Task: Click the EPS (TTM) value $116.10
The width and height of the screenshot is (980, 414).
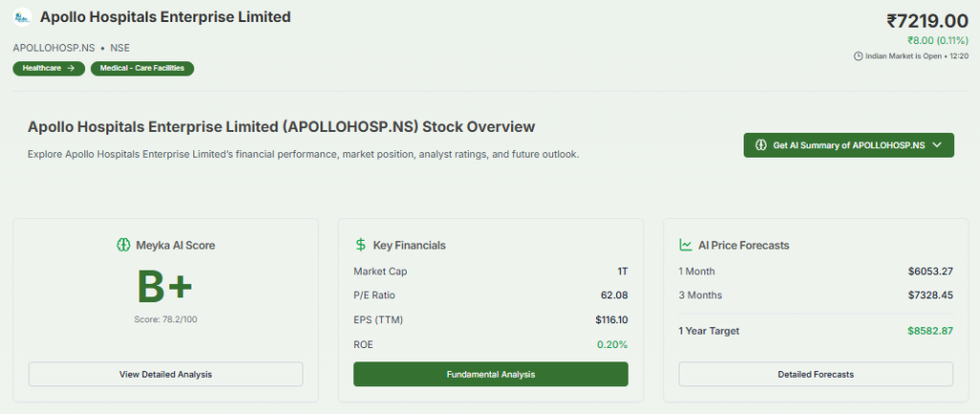Action: pyautogui.click(x=612, y=319)
